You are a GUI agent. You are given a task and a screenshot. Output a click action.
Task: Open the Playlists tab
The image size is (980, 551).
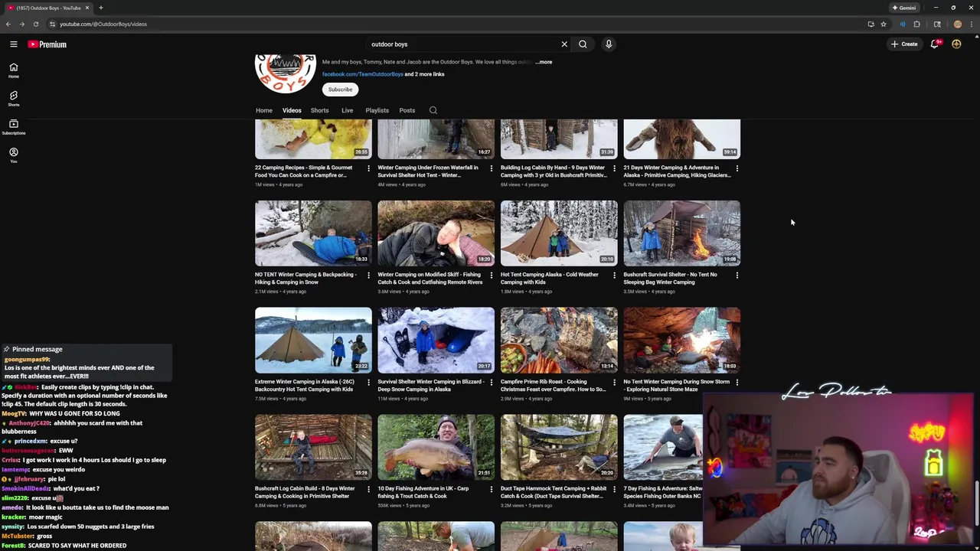point(377,110)
